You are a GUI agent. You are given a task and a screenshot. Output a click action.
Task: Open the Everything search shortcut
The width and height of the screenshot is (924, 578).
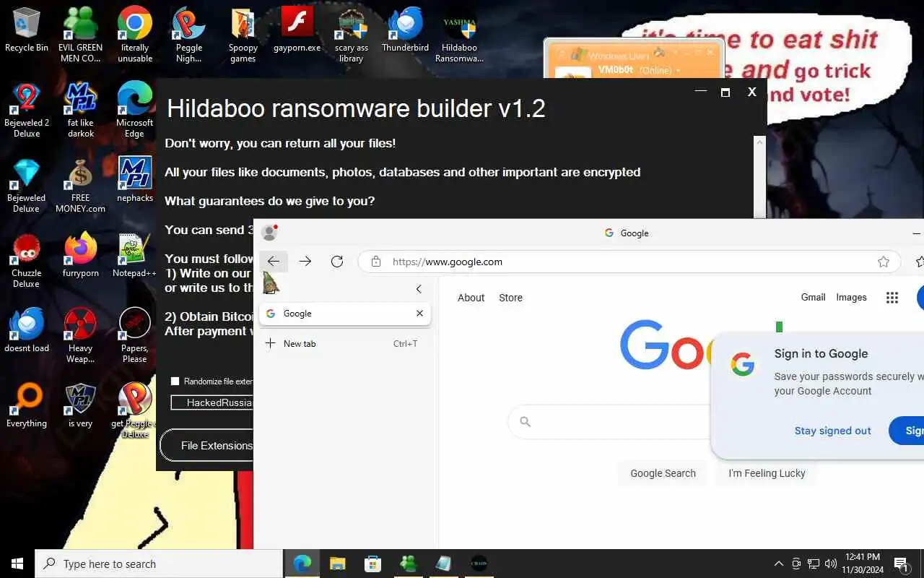click(x=27, y=405)
